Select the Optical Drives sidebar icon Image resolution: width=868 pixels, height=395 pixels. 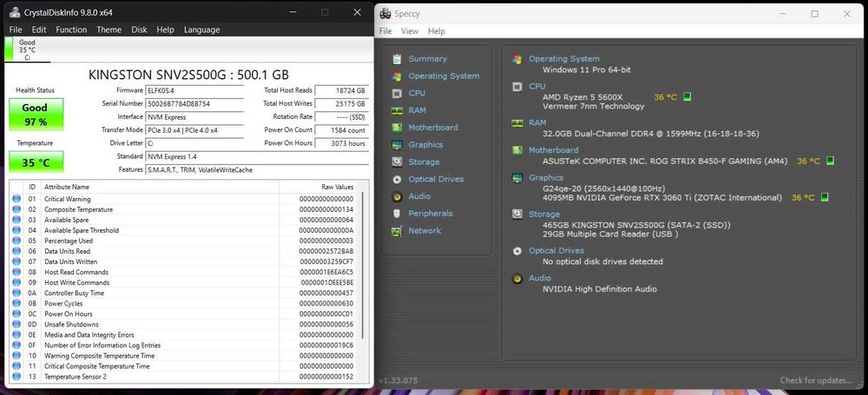(x=397, y=179)
